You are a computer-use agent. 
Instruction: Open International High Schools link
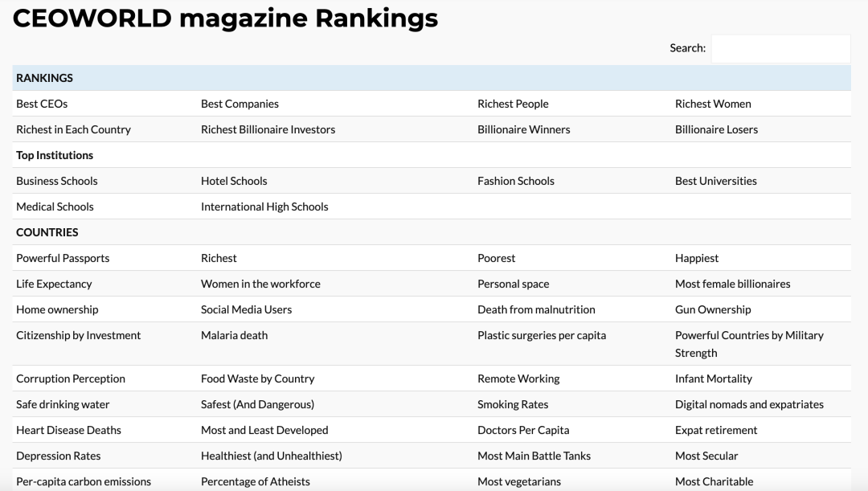(264, 207)
